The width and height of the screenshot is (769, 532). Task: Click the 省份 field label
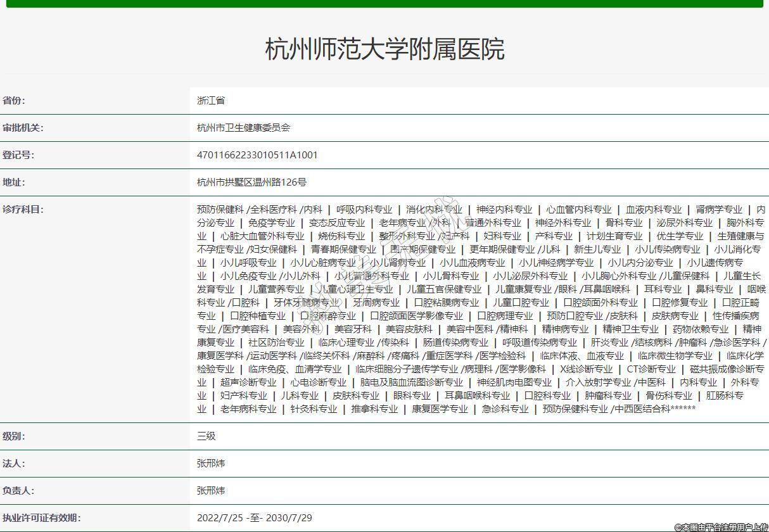tap(14, 100)
